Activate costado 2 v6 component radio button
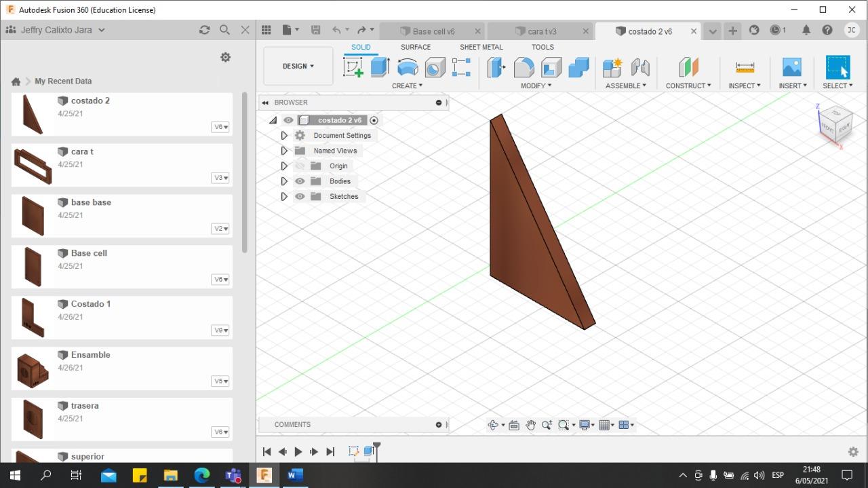Screen dimensions: 868x488 click(374, 120)
